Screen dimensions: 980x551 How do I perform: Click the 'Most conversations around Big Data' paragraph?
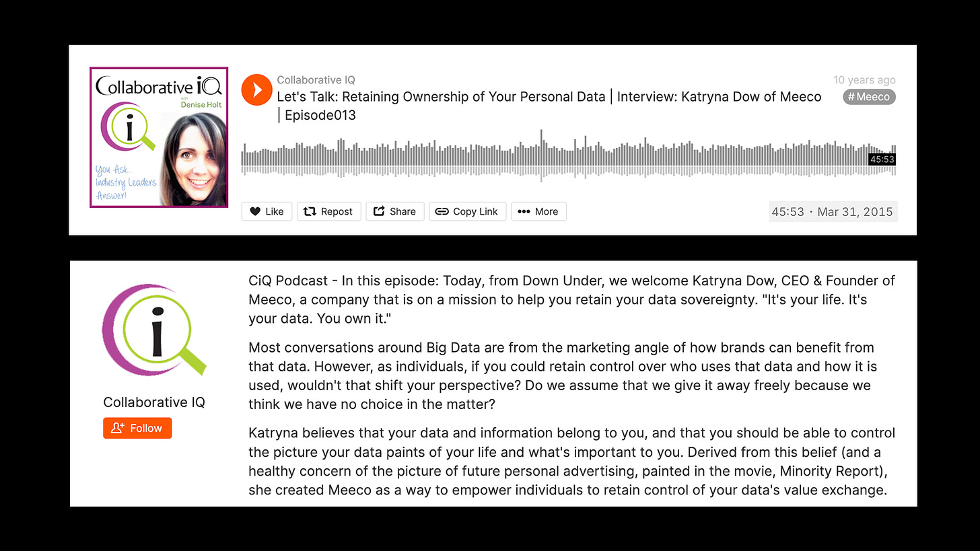point(561,376)
